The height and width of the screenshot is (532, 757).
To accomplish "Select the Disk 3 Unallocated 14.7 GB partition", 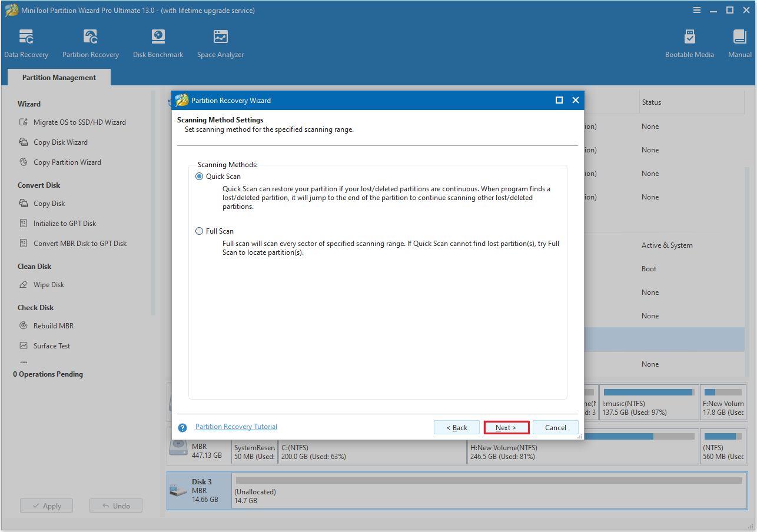I will (x=489, y=490).
